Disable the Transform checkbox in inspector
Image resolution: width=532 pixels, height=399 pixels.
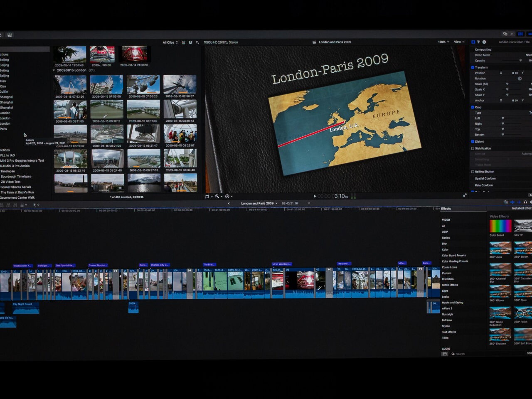coord(473,67)
